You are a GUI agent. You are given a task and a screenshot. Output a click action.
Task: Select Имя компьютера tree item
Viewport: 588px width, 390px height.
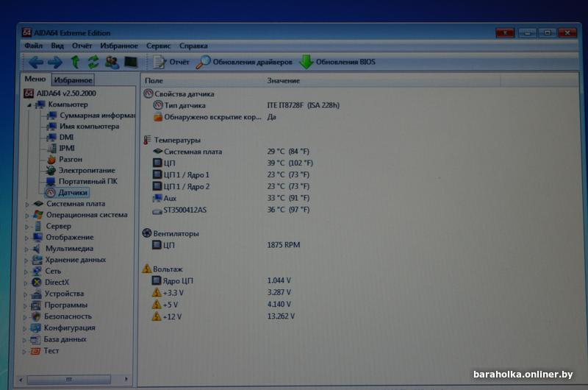[x=83, y=127]
